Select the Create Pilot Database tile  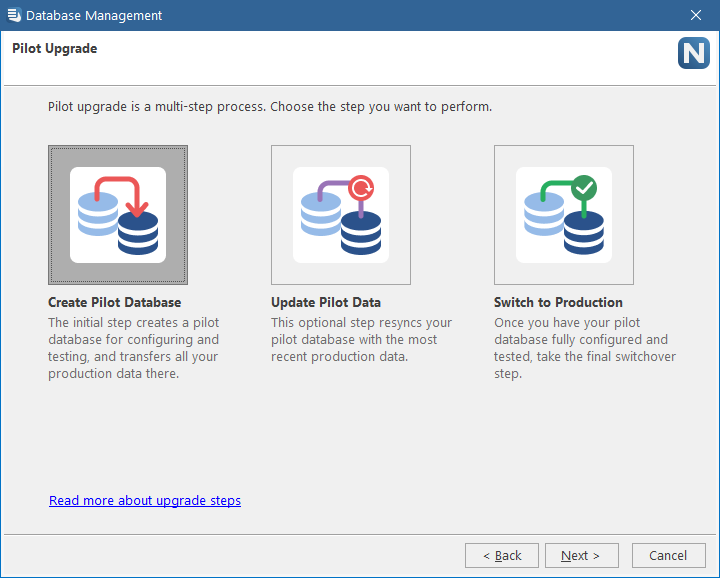[x=118, y=215]
